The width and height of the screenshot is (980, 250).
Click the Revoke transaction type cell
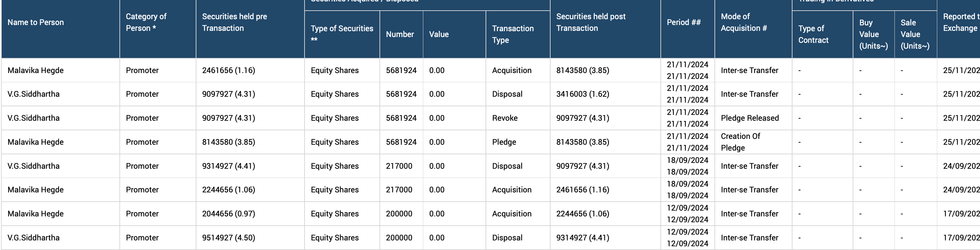(x=504, y=118)
